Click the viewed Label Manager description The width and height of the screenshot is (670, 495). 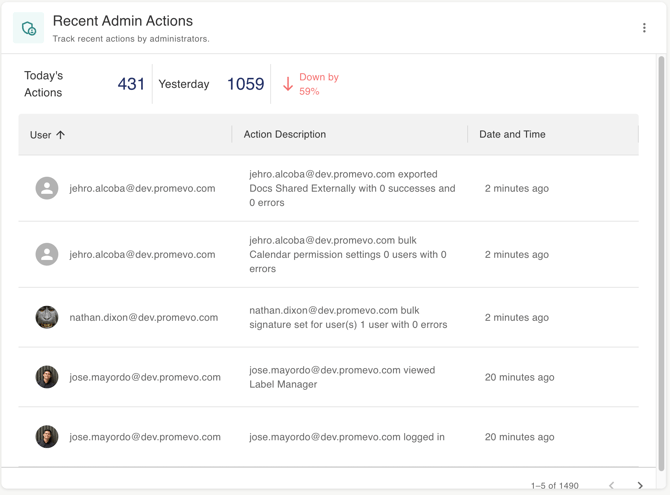click(x=342, y=377)
